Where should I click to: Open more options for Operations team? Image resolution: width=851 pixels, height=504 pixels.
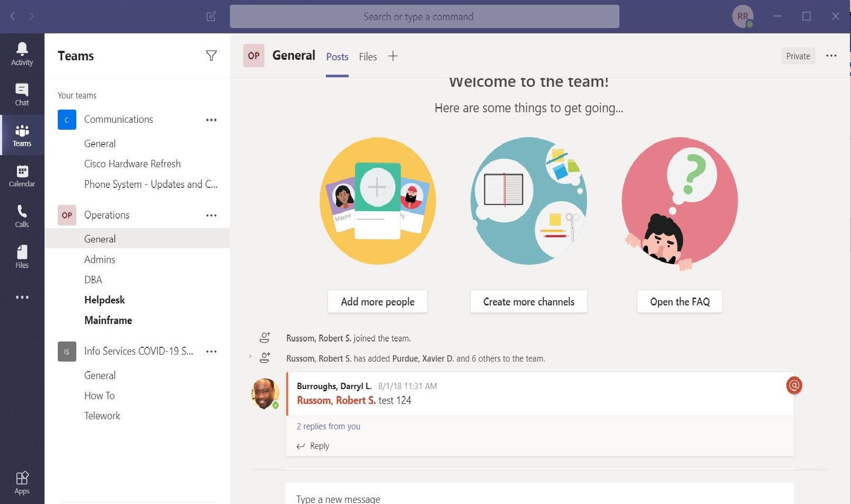click(211, 215)
